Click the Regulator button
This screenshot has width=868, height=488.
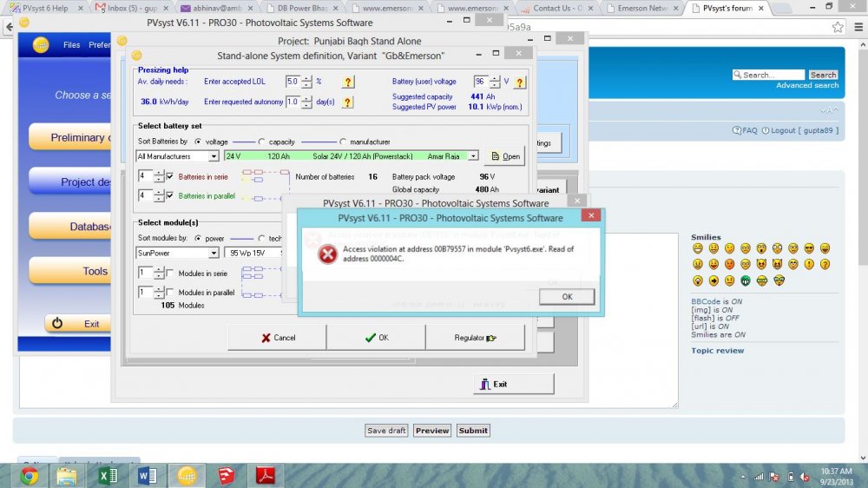pos(475,338)
